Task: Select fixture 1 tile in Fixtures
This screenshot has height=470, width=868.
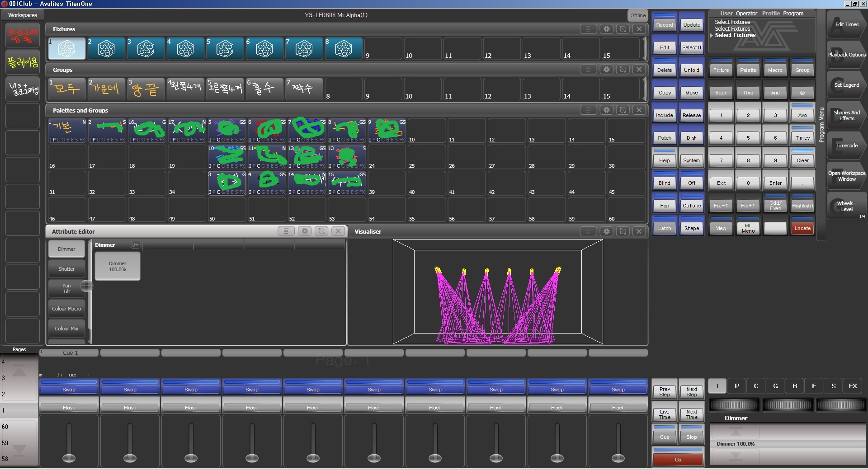Action: [67, 48]
